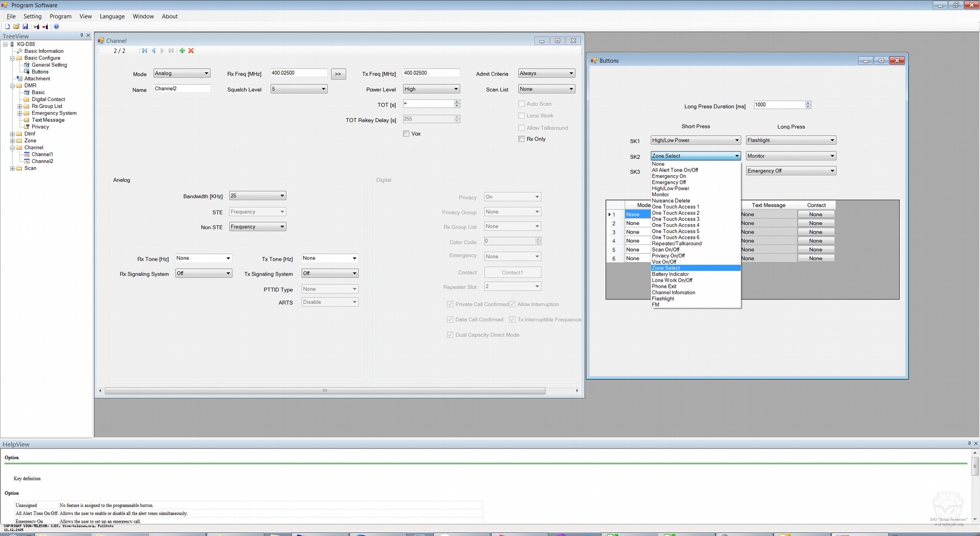
Task: Click the Open file folder icon
Action: 16,27
